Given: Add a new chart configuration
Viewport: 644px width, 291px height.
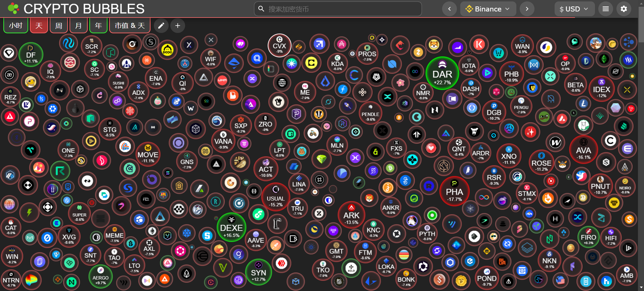Looking at the screenshot, I should [x=178, y=26].
